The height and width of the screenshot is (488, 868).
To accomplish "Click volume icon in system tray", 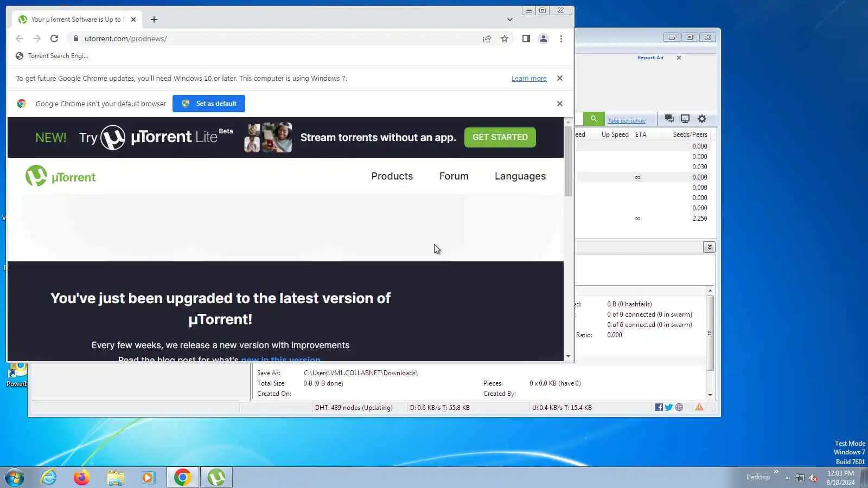I will pyautogui.click(x=813, y=478).
